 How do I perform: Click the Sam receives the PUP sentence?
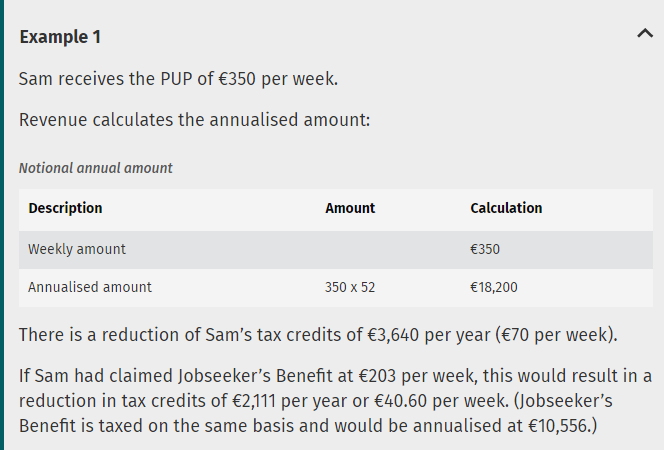point(178,79)
